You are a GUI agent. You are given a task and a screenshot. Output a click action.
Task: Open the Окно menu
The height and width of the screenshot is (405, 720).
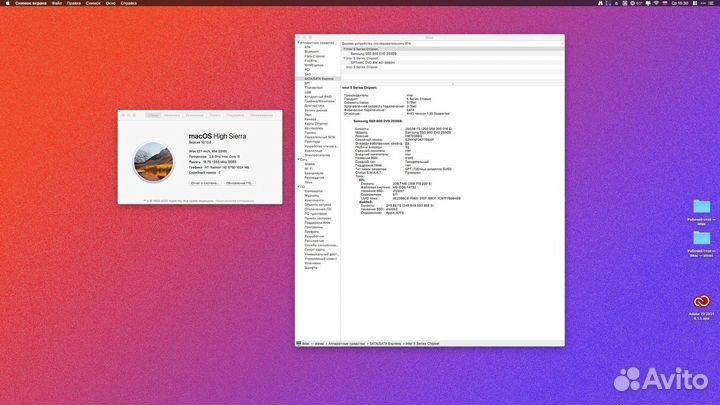(x=111, y=3)
